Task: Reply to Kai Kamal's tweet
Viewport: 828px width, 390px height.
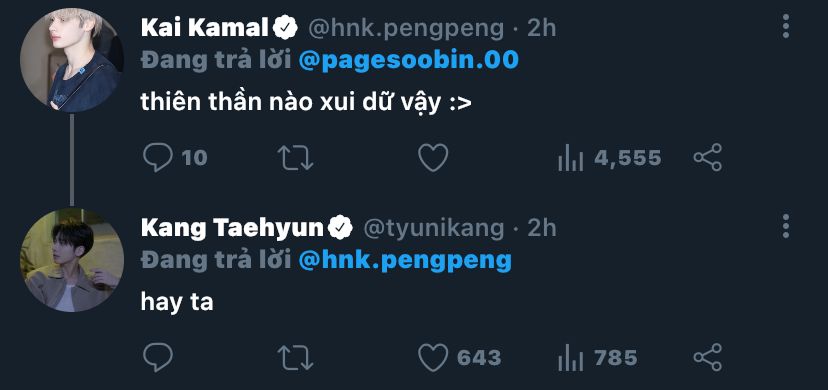Action: pyautogui.click(x=158, y=157)
